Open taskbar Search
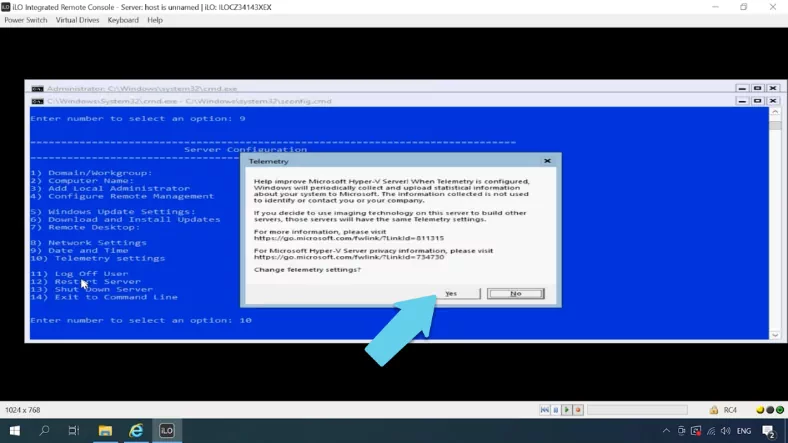This screenshot has width=788, height=443. [x=44, y=430]
